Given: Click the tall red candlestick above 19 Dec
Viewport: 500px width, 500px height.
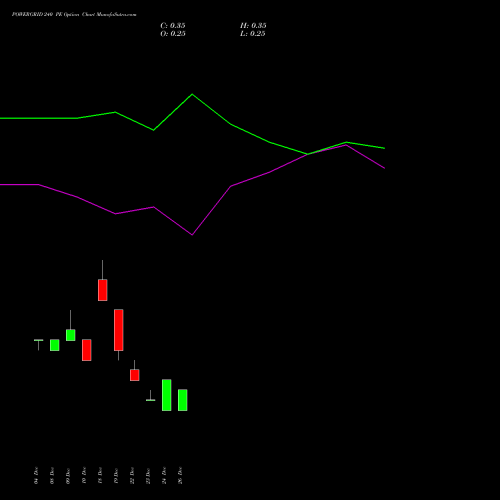Looking at the screenshot, I should (x=119, y=330).
